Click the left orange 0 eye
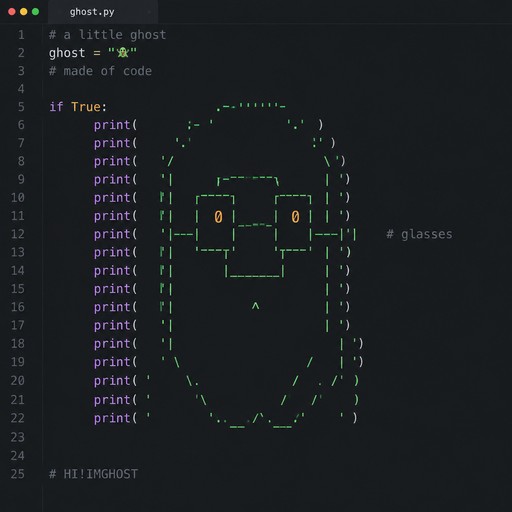 (218, 217)
